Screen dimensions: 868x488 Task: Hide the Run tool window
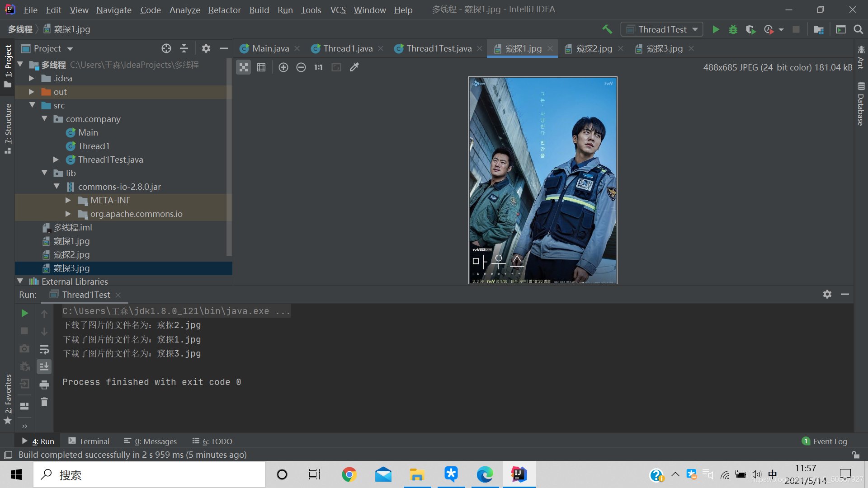(x=845, y=294)
